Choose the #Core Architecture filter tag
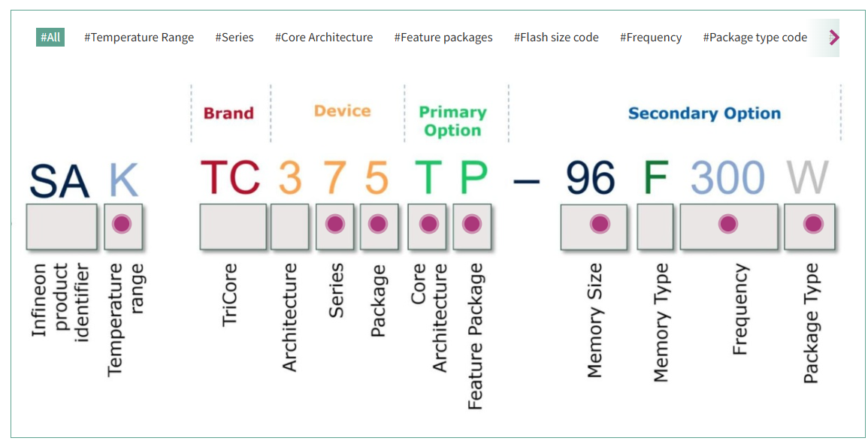868x441 pixels. coord(324,38)
